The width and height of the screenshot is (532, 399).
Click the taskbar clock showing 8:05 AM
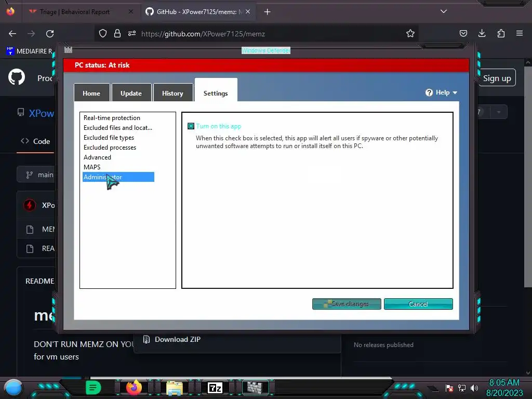(504, 388)
